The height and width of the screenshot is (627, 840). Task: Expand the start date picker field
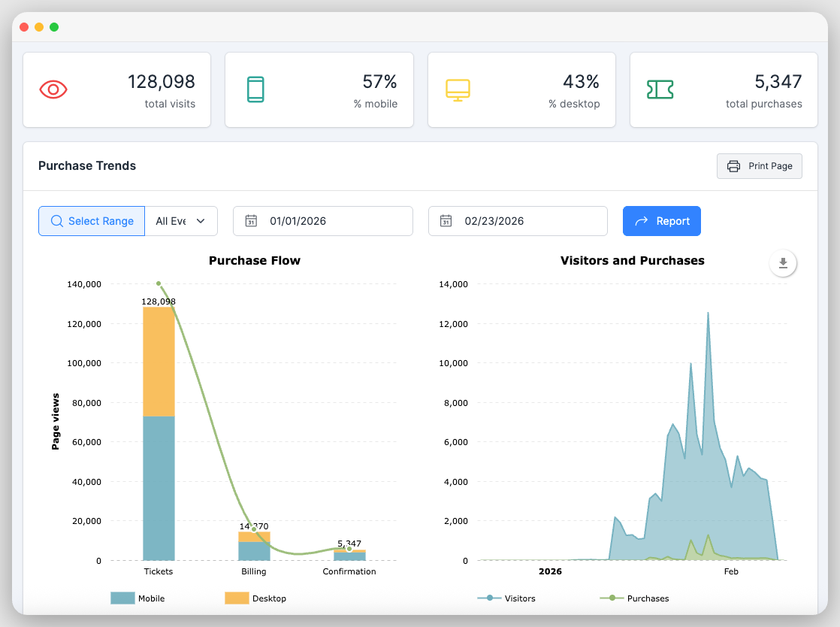pos(323,221)
